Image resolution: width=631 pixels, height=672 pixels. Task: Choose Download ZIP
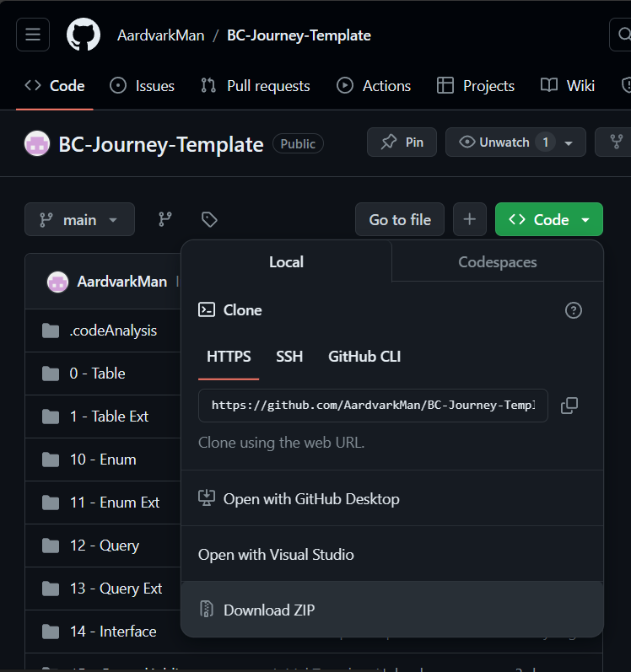click(x=391, y=610)
